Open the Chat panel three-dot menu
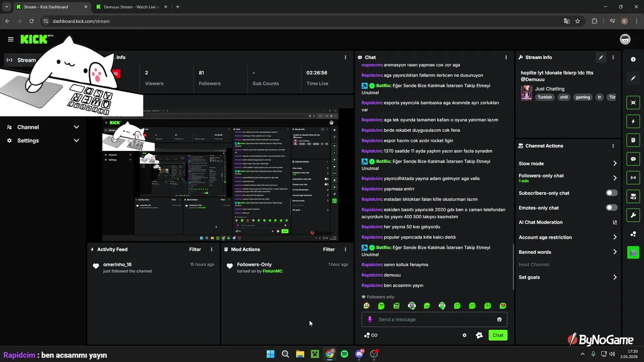The height and width of the screenshot is (362, 644). point(506,57)
